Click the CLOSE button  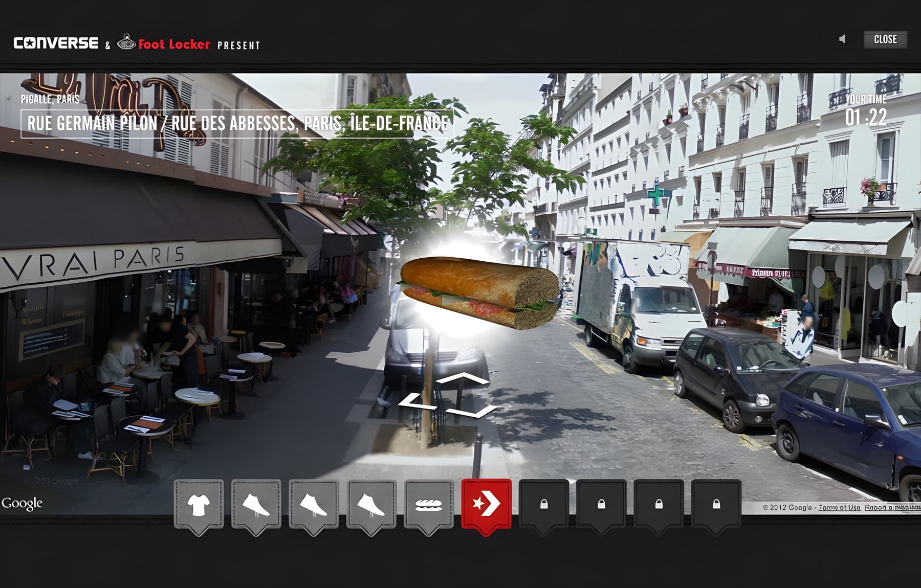885,39
